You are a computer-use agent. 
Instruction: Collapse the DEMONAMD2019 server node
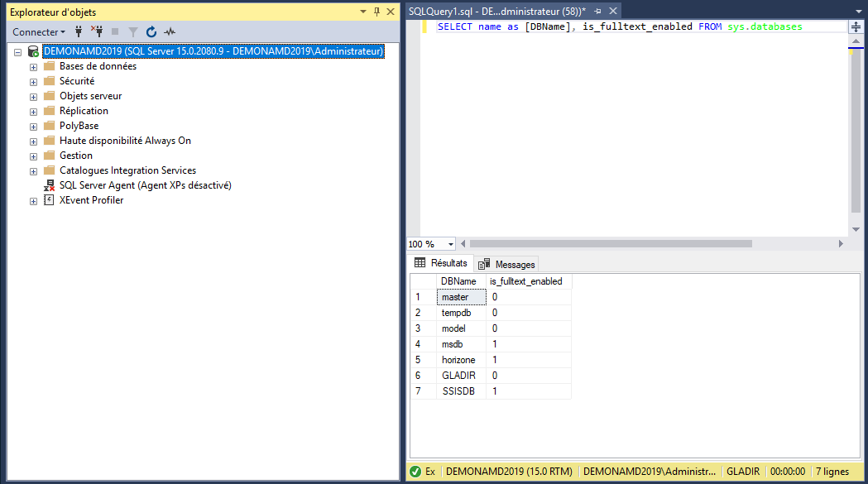tap(17, 52)
